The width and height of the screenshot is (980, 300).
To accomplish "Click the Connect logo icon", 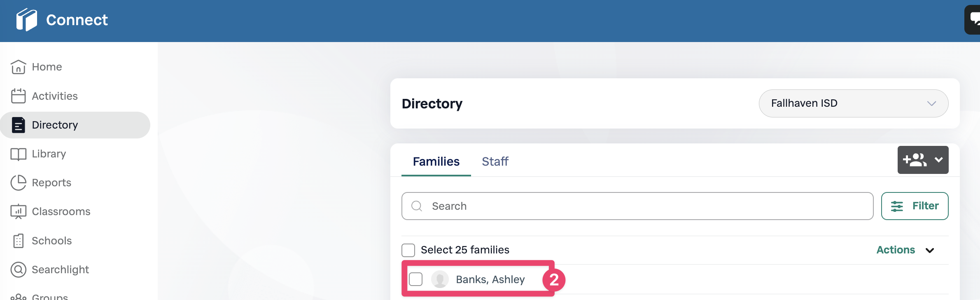I will 27,20.
